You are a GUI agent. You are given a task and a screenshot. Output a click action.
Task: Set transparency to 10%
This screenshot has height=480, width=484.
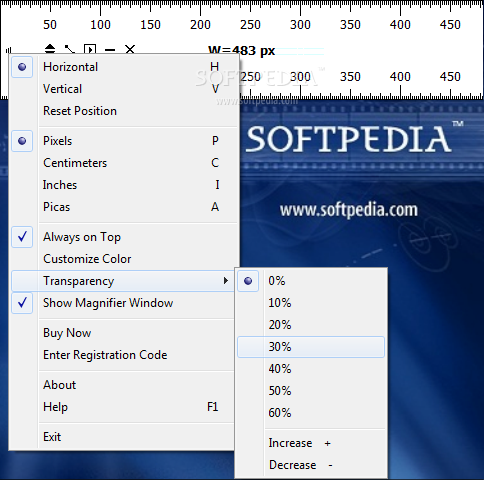click(311, 303)
